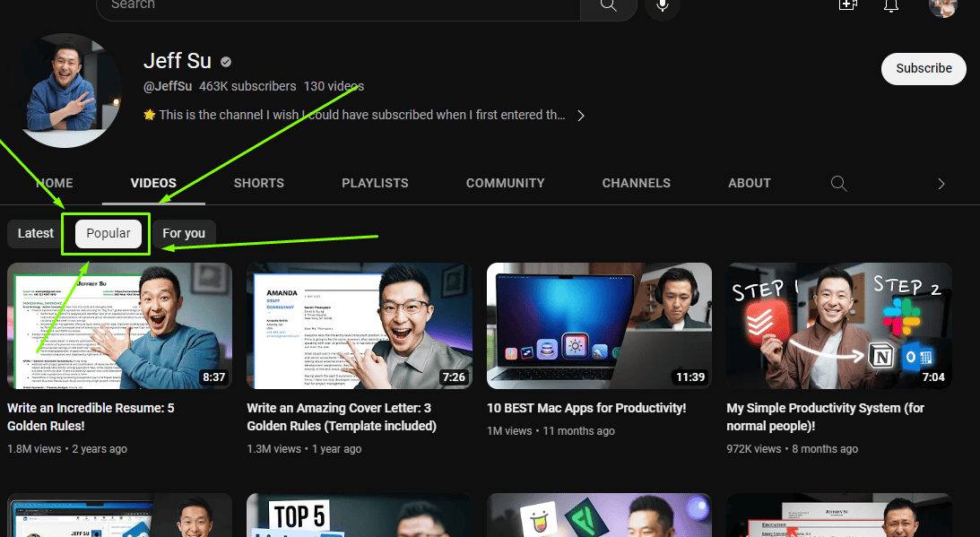Viewport: 980px width, 537px height.
Task: Open the notifications bell
Action: [890, 5]
